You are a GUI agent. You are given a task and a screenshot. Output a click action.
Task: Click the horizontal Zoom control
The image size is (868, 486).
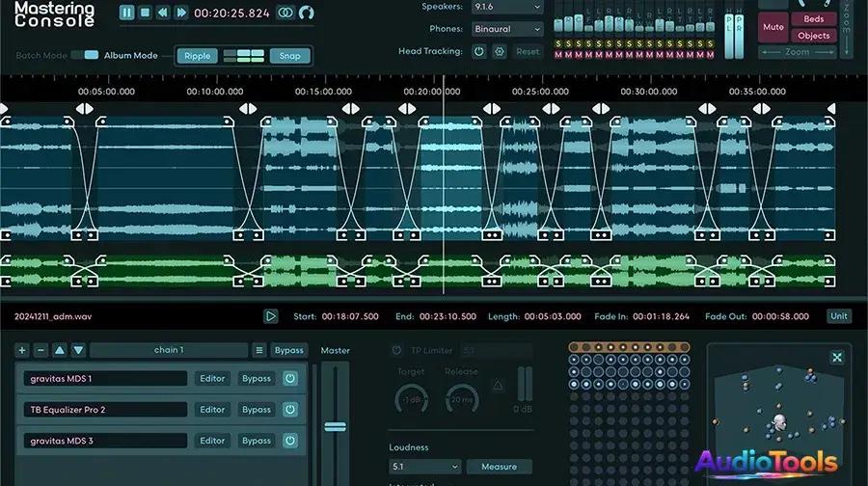798,52
